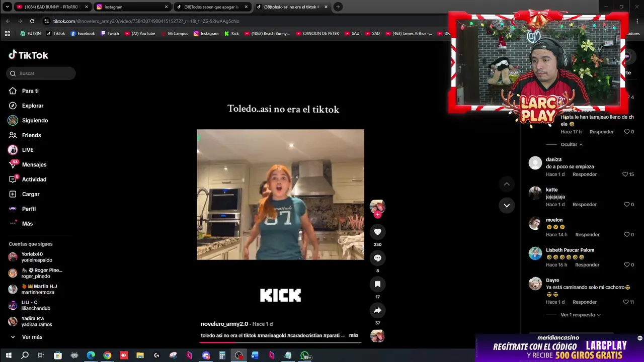Screen dimensions: 644x362
Task: Open Perfil page
Action: [23, 209]
